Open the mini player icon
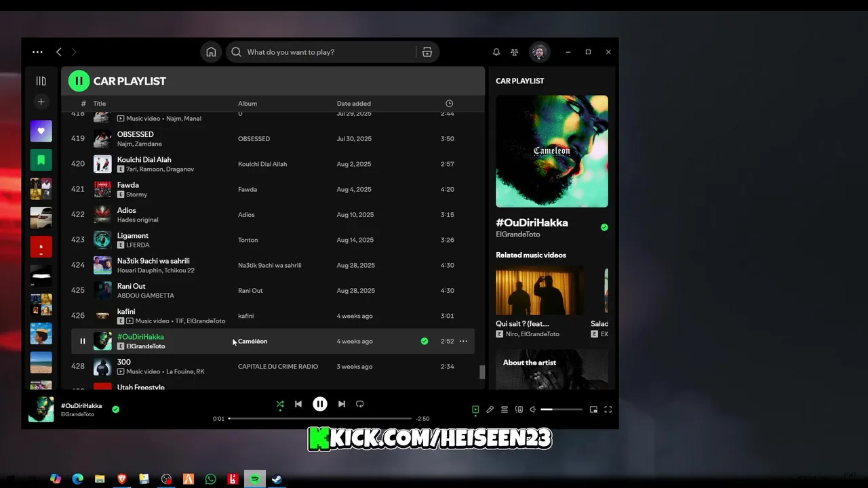 coord(593,409)
